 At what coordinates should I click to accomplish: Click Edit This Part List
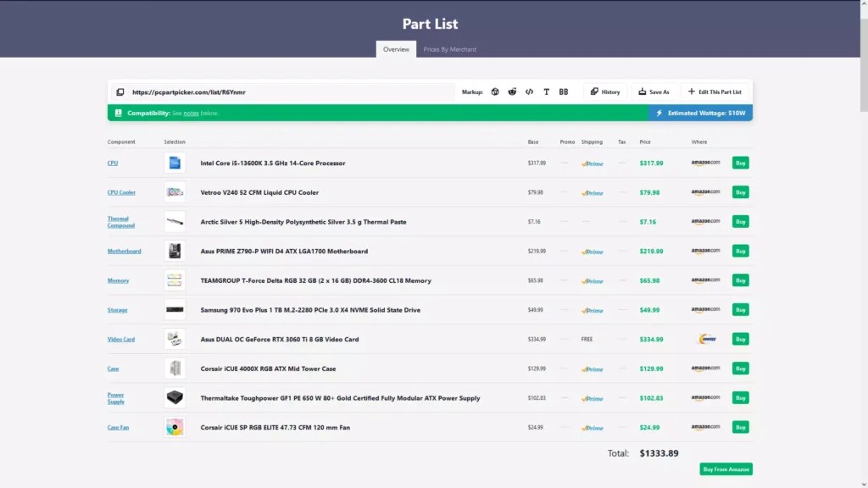715,91
